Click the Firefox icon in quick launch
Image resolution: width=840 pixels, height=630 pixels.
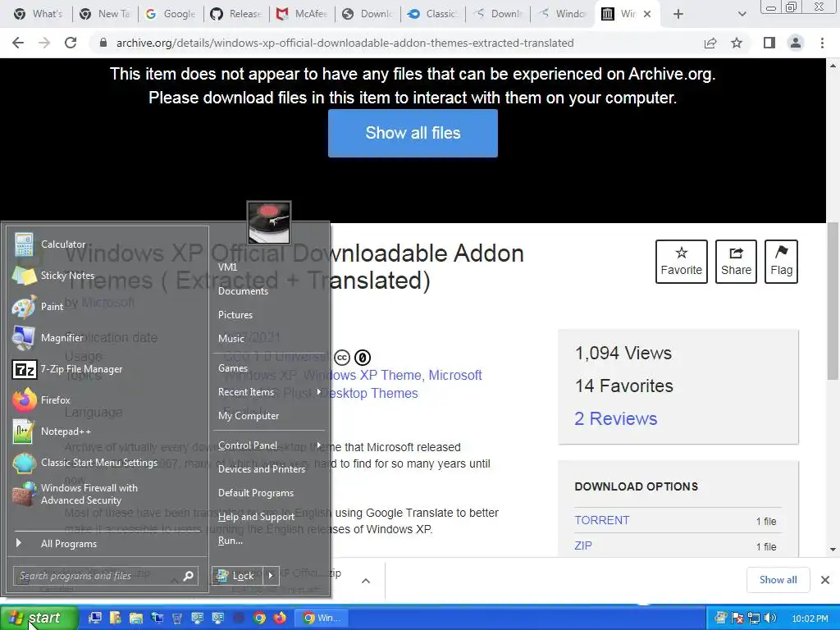click(x=280, y=618)
